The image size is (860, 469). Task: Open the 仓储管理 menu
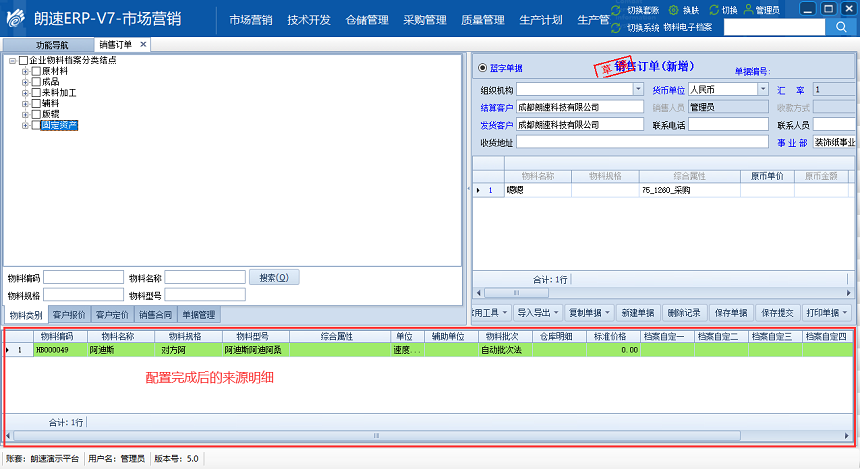367,20
